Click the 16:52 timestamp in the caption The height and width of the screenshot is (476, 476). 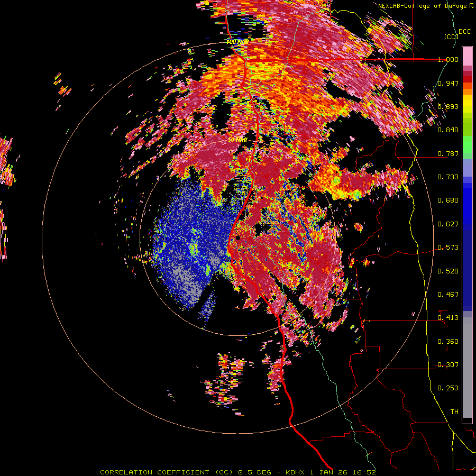tap(364, 472)
